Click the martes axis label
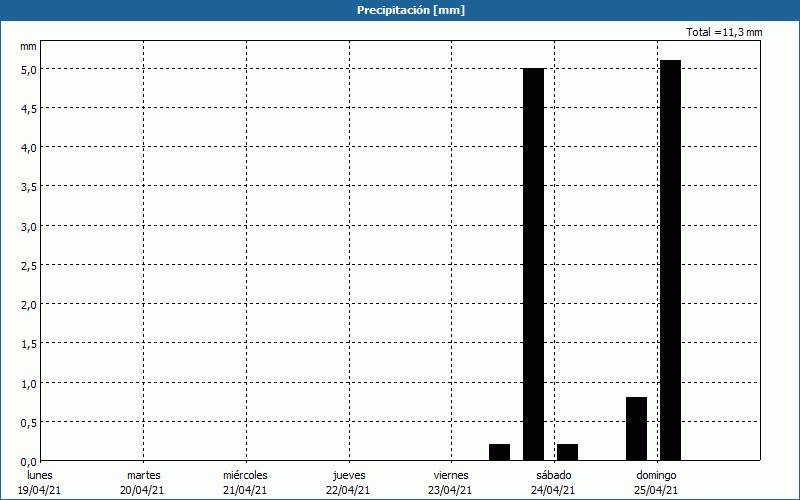 point(144,475)
